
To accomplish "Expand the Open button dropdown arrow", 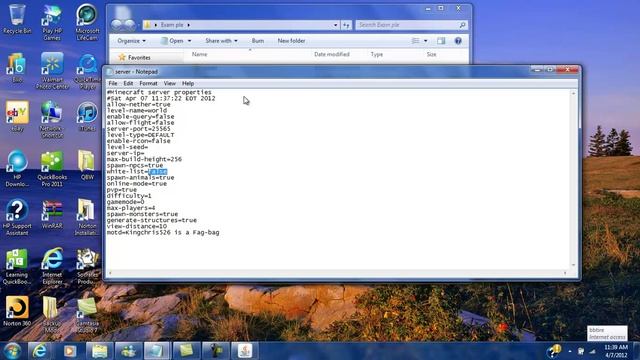I will pyautogui.click(x=189, y=41).
